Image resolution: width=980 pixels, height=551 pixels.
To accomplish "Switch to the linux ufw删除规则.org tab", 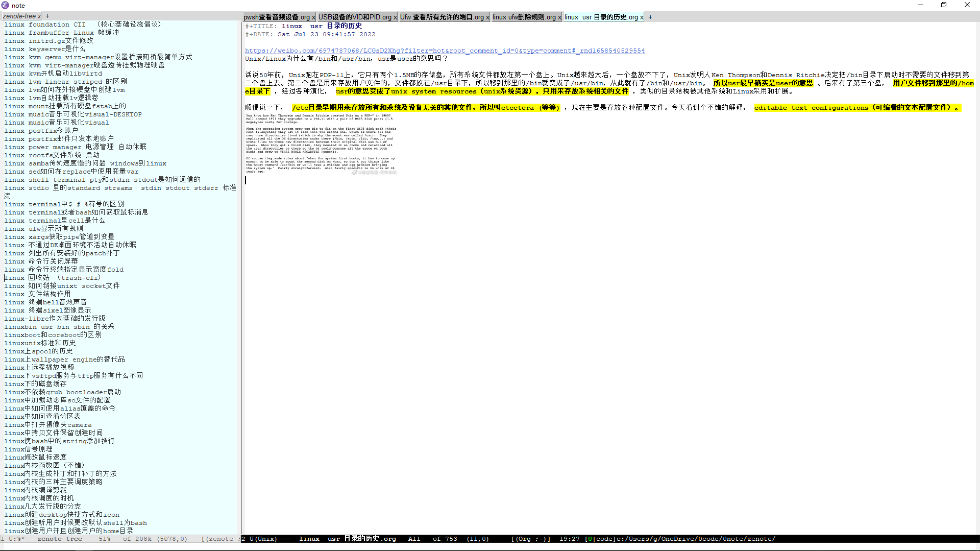I will tap(524, 17).
